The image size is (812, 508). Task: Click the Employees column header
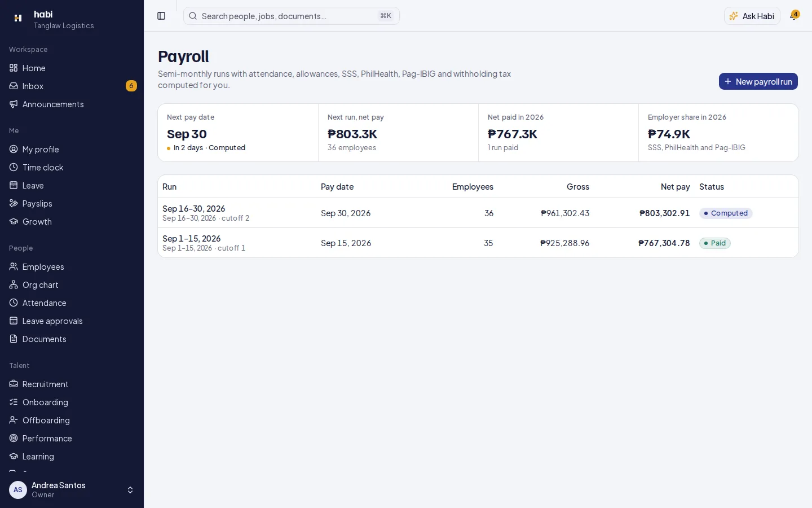click(x=473, y=187)
